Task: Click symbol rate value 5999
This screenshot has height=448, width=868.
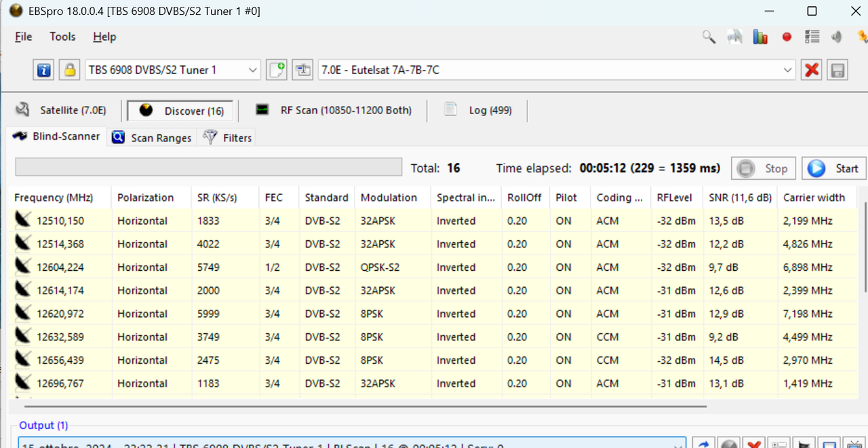Action: 208,314
